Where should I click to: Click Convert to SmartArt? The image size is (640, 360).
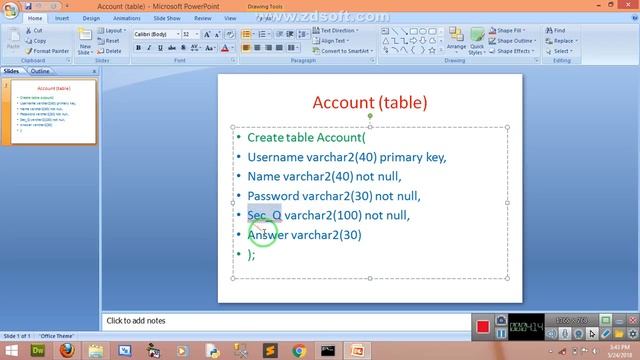tap(343, 51)
